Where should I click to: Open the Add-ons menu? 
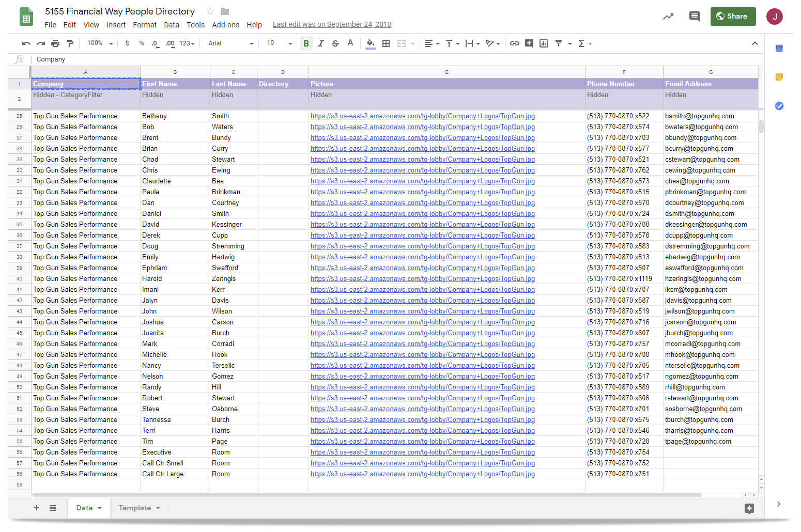pyautogui.click(x=226, y=25)
